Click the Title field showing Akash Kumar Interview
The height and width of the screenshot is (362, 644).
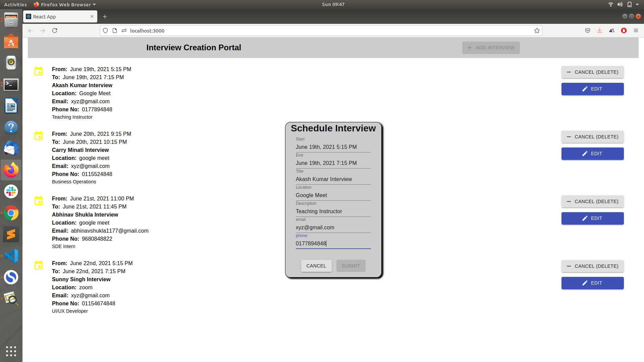[x=333, y=179]
